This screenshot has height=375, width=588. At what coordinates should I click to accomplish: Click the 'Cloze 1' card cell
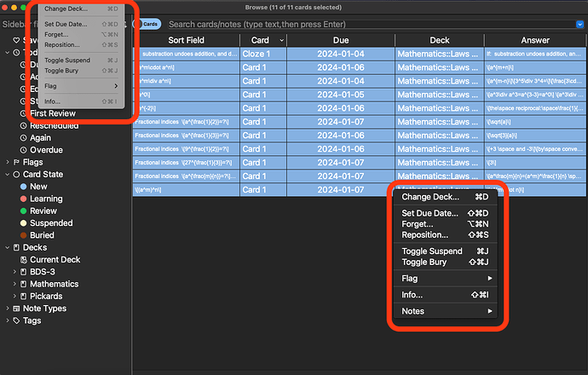click(x=263, y=54)
